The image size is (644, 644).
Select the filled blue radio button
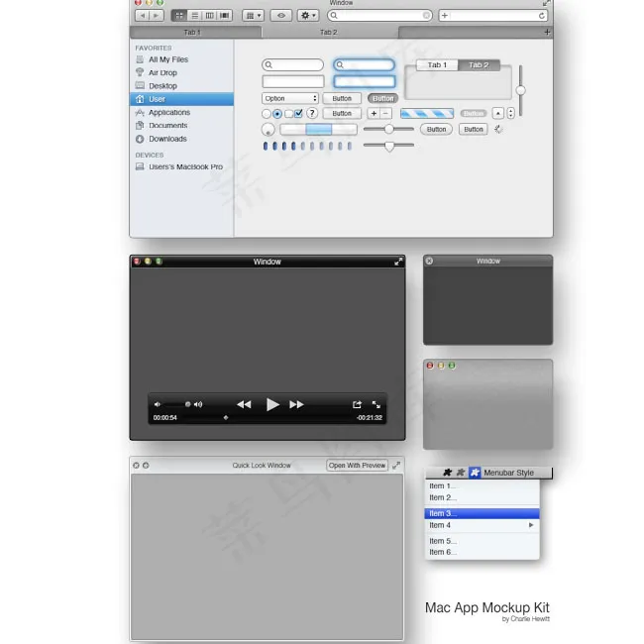click(x=277, y=114)
